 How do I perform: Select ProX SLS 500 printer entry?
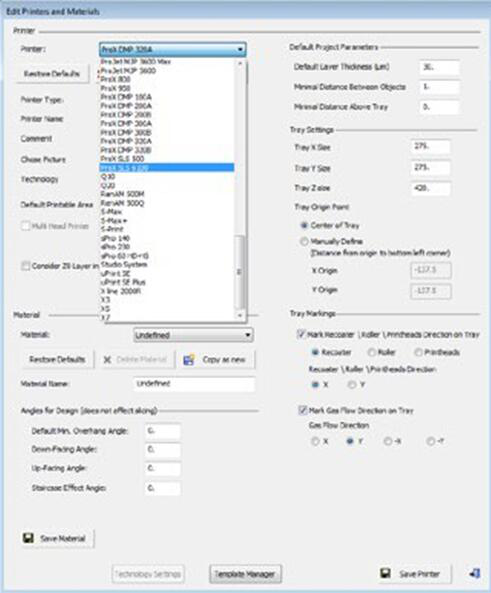pyautogui.click(x=167, y=159)
